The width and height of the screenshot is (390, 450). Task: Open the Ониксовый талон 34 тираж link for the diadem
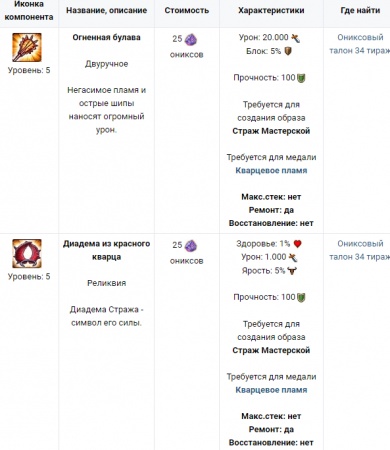[360, 250]
